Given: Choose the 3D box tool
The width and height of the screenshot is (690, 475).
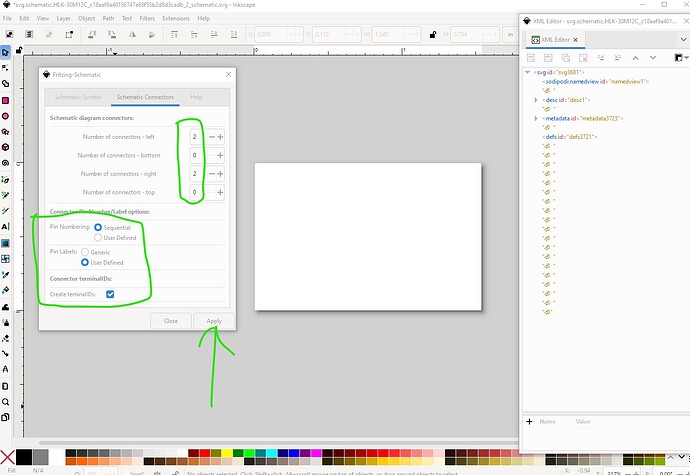Looking at the screenshot, I should tap(5, 147).
